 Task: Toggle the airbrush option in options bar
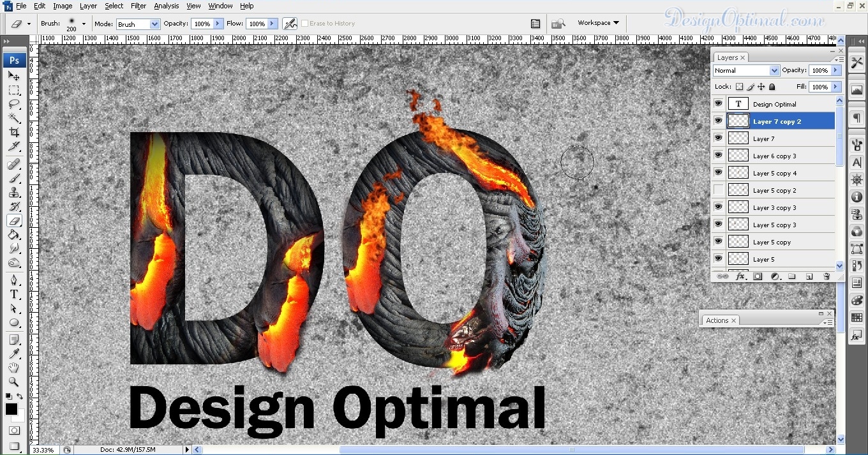click(x=290, y=24)
